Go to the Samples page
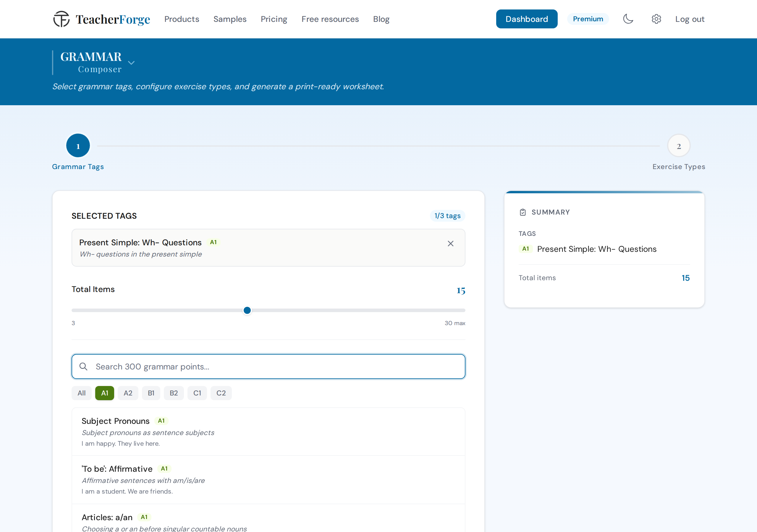The image size is (757, 532). [x=230, y=19]
